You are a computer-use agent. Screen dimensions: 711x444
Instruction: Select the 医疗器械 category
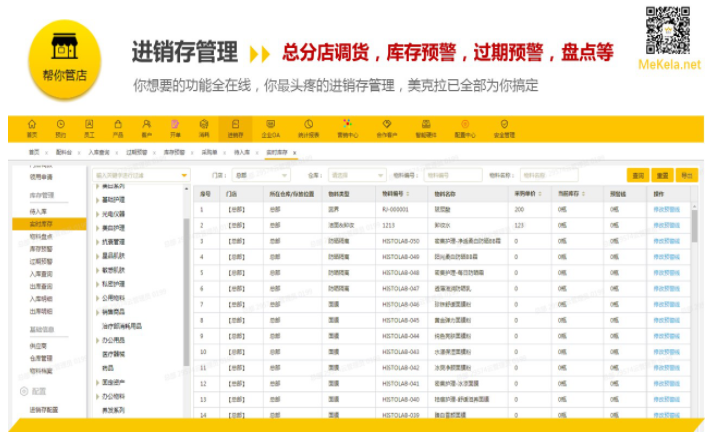click(x=113, y=354)
